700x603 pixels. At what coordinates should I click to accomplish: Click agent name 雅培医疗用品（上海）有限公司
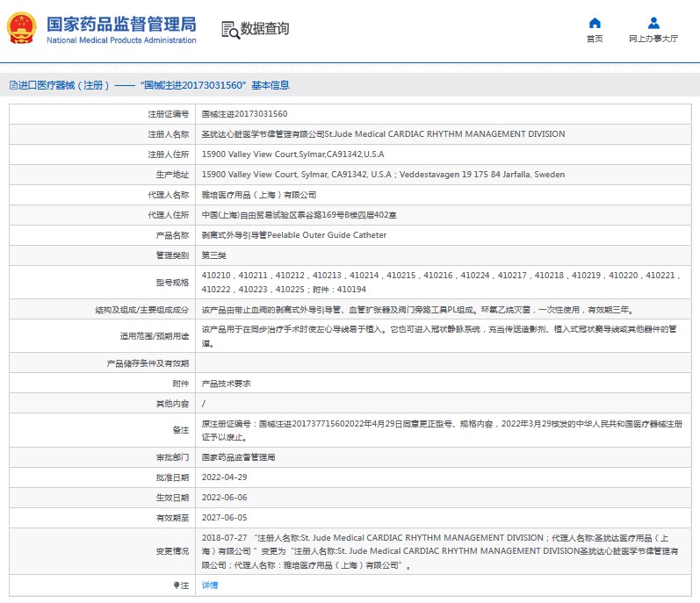(x=259, y=195)
